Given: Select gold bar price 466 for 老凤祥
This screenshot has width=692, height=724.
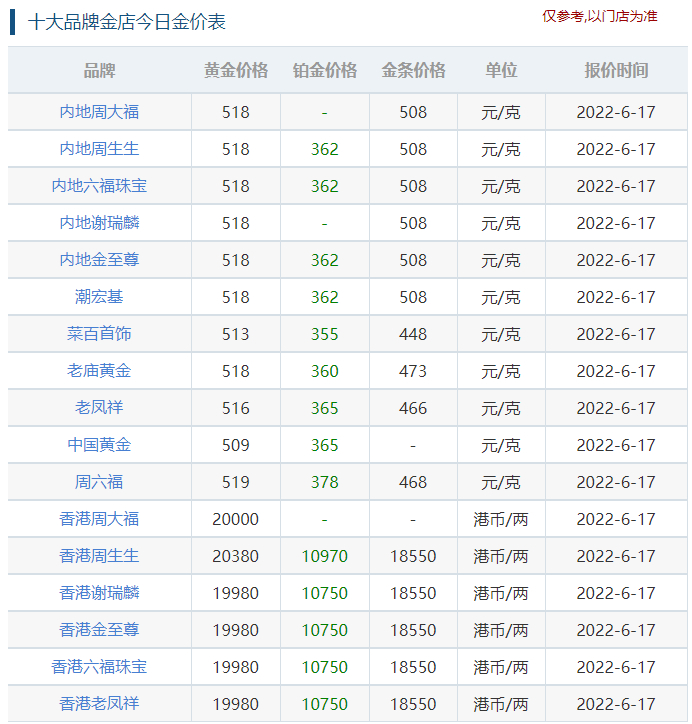Looking at the screenshot, I should [x=413, y=408].
